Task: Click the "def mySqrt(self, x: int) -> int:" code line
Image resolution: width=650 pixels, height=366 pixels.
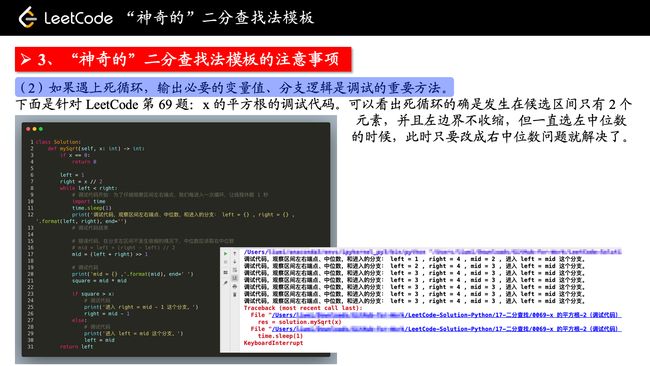Action: [x=96, y=148]
